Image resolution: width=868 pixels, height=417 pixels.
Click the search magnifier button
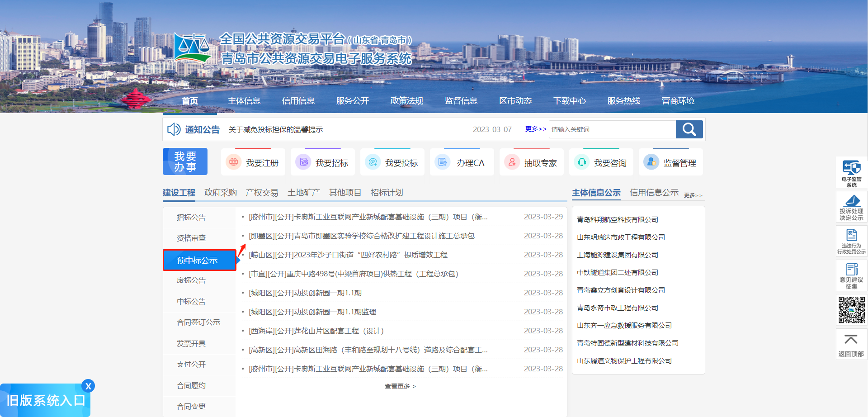point(689,129)
